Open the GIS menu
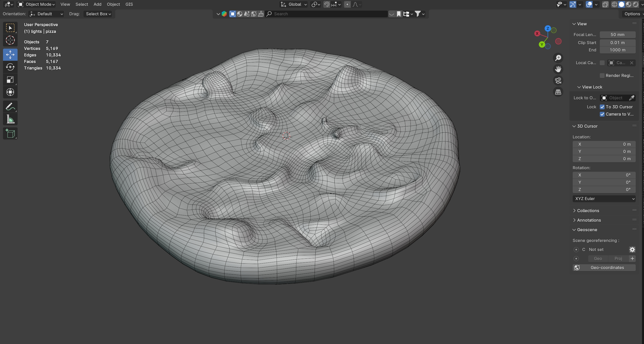 (129, 4)
